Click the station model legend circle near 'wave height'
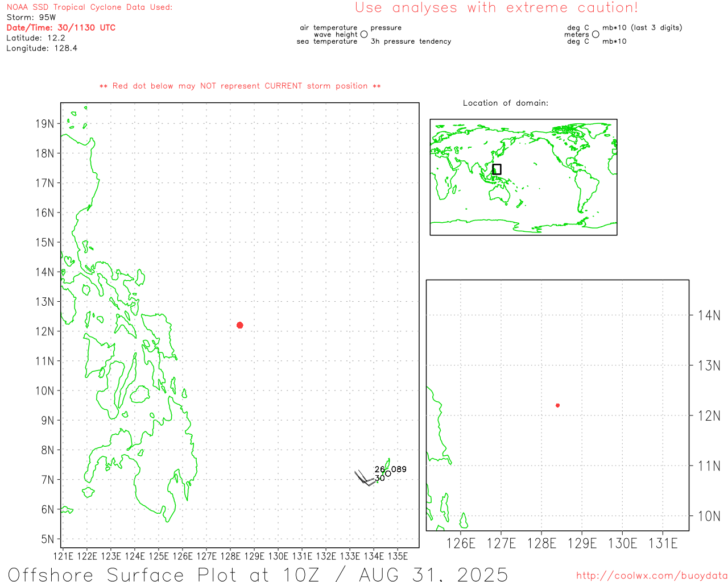Screen dimensions: 728x582 (x=364, y=34)
